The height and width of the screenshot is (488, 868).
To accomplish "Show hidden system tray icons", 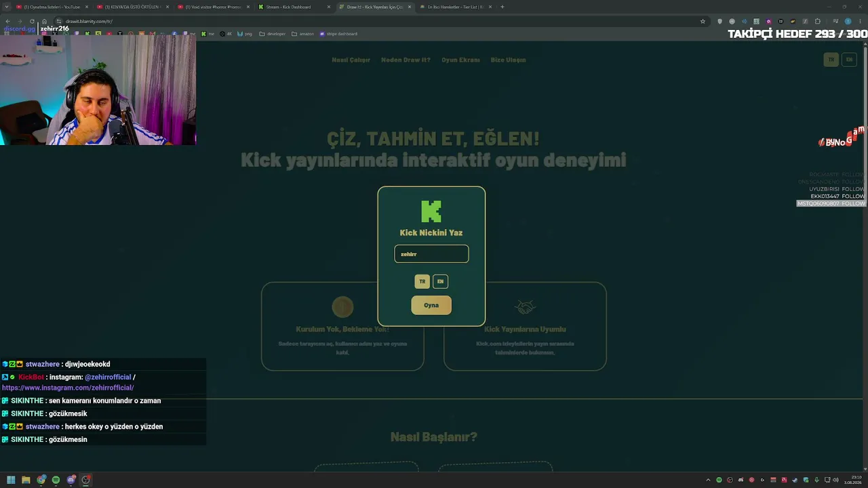I will 709,480.
